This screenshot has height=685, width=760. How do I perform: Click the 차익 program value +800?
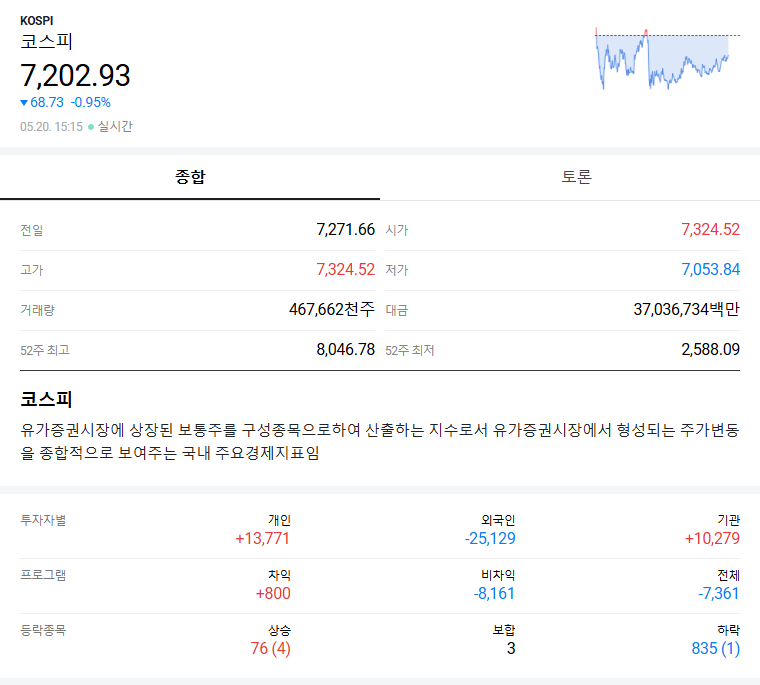point(273,593)
